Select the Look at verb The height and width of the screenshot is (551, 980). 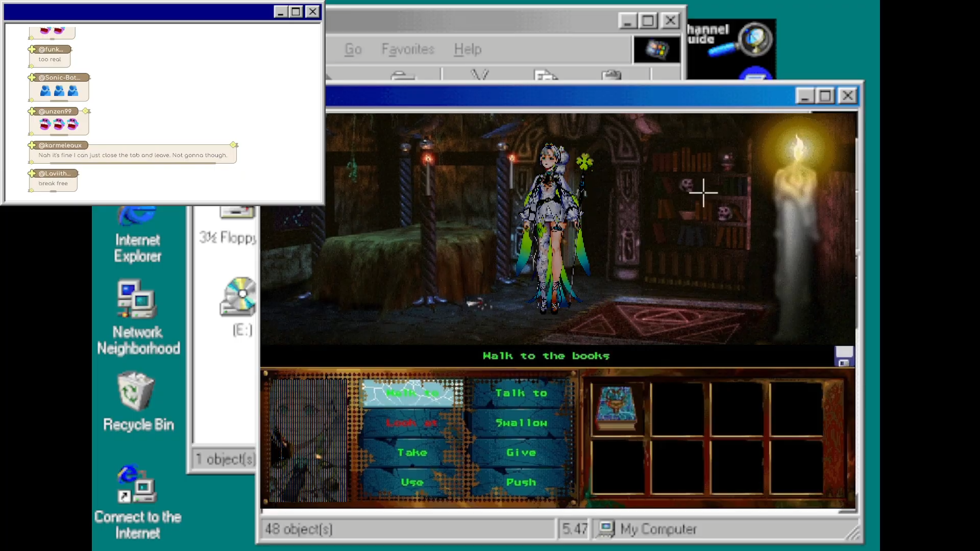(x=411, y=422)
